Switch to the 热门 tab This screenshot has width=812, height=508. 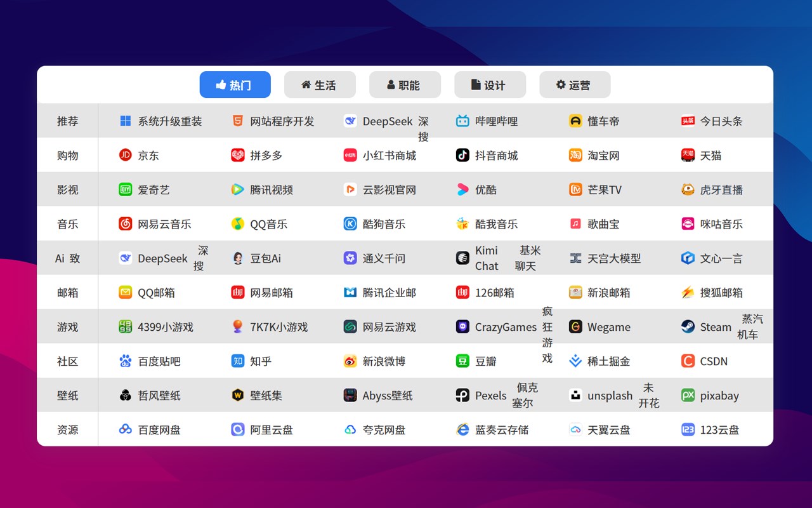235,84
